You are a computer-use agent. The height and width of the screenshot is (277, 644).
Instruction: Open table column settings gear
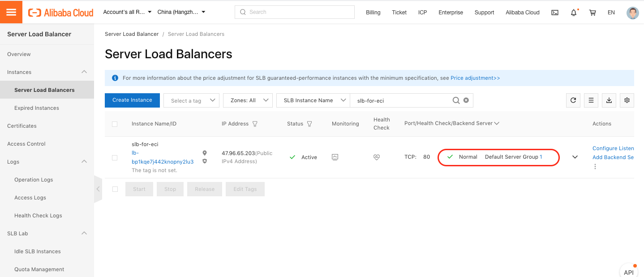point(627,100)
